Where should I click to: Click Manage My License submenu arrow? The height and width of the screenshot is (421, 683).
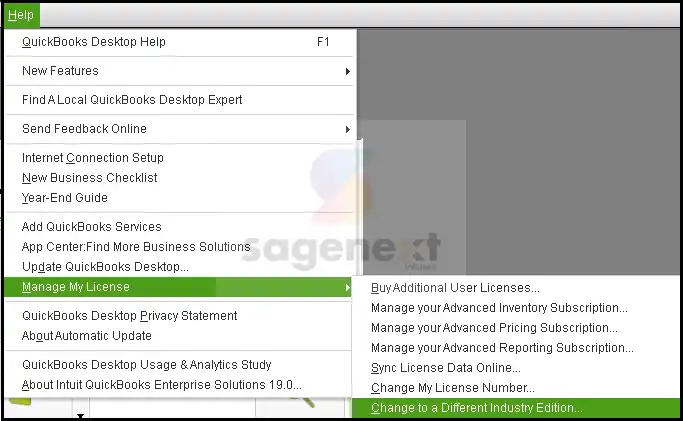point(347,287)
